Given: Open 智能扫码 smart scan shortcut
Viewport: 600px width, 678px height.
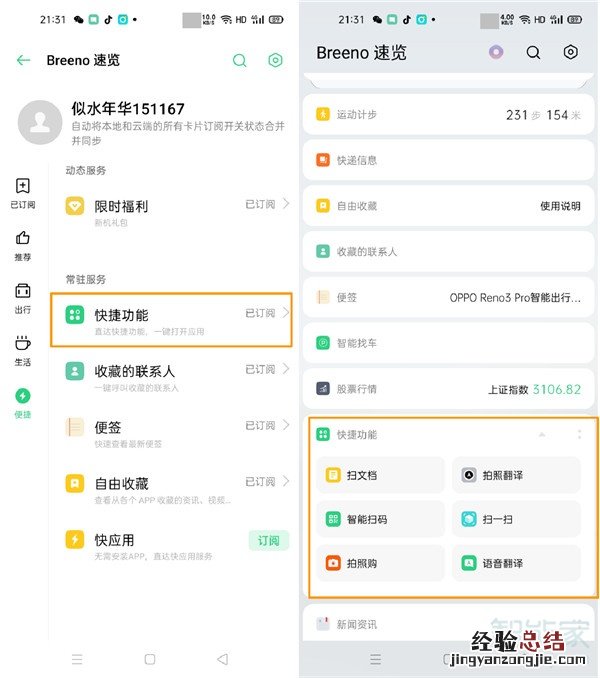Looking at the screenshot, I should 381,519.
